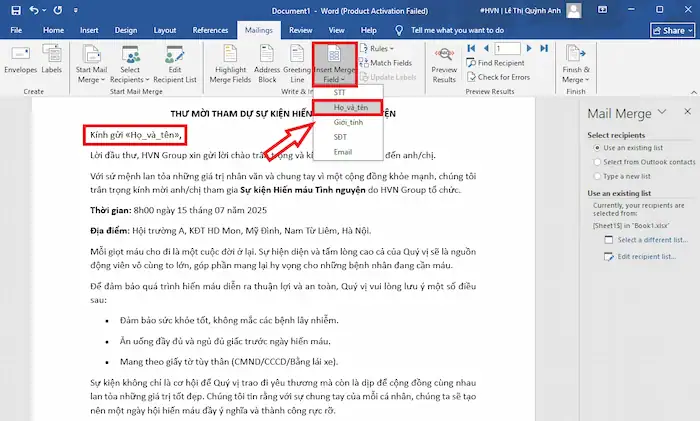Select 'Use an existing list' option

[x=595, y=147]
